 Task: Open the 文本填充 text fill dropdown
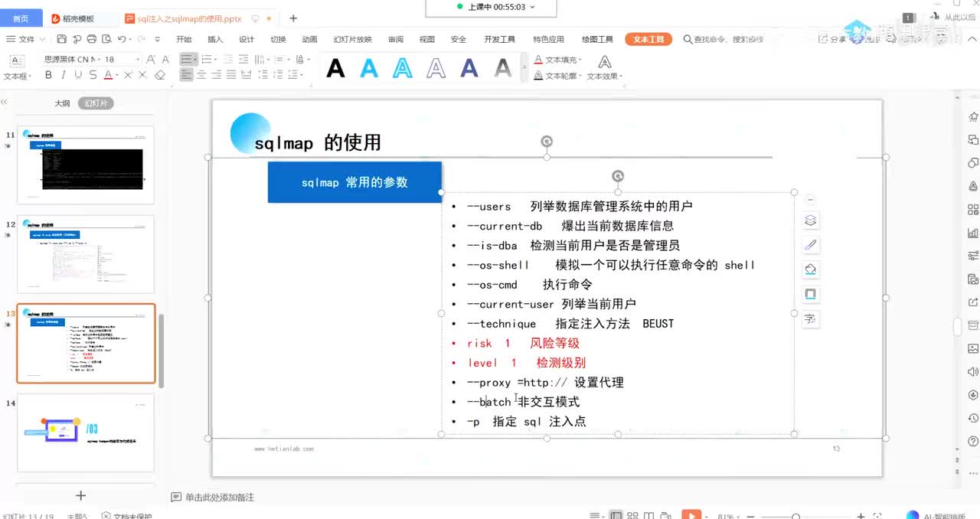coord(558,60)
